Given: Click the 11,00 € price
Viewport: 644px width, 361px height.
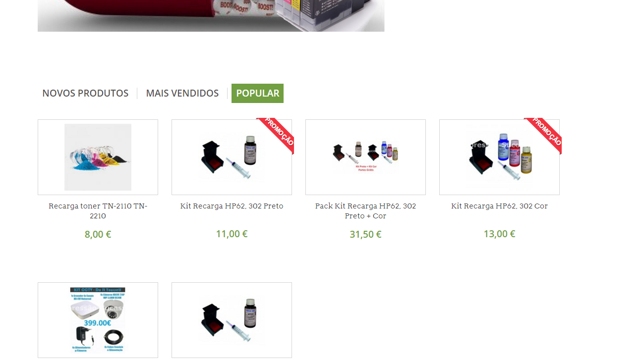Looking at the screenshot, I should 232,234.
